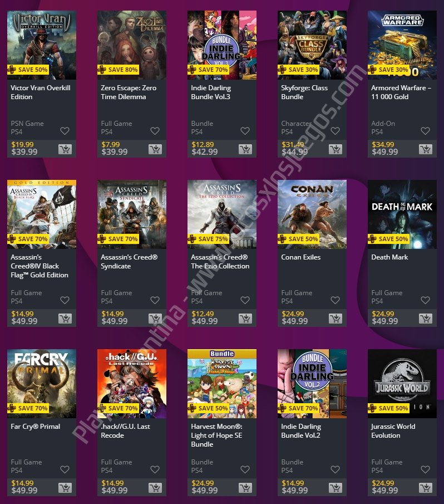Viewport: 444px width, 504px height.
Task: Open the Conan Exiles cover thumbnail
Action: point(312,214)
